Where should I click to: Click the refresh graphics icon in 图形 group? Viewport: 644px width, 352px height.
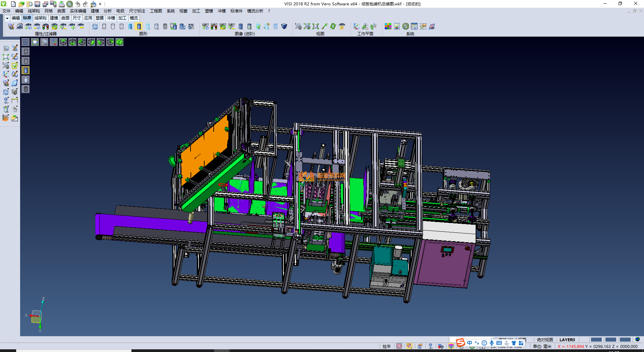[x=95, y=26]
